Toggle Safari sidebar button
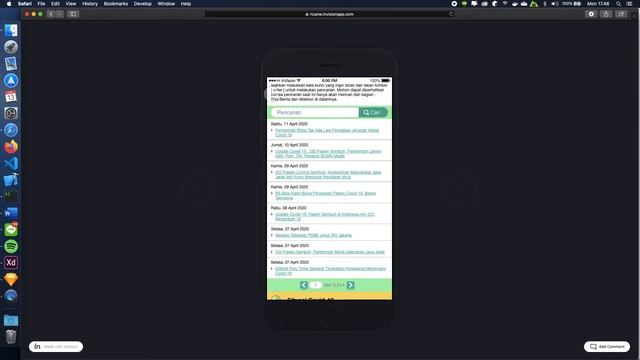This screenshot has width=640, height=360. coord(73,14)
